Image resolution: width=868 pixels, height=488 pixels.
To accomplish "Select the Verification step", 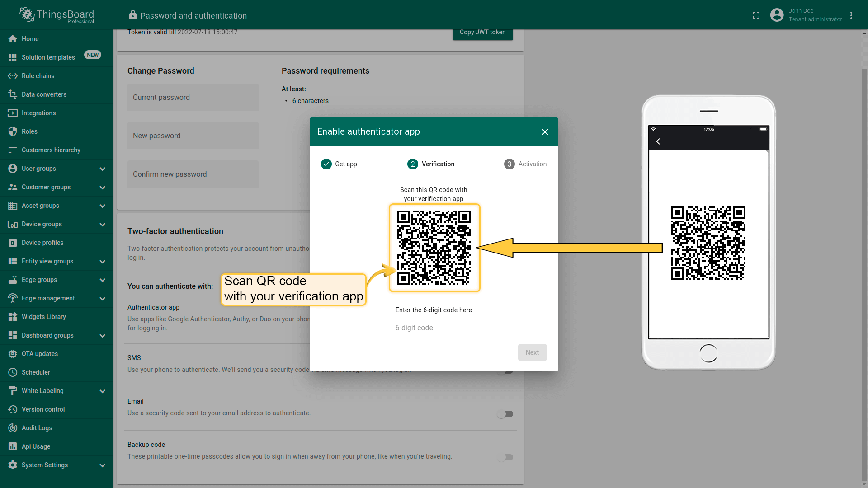I will (431, 164).
